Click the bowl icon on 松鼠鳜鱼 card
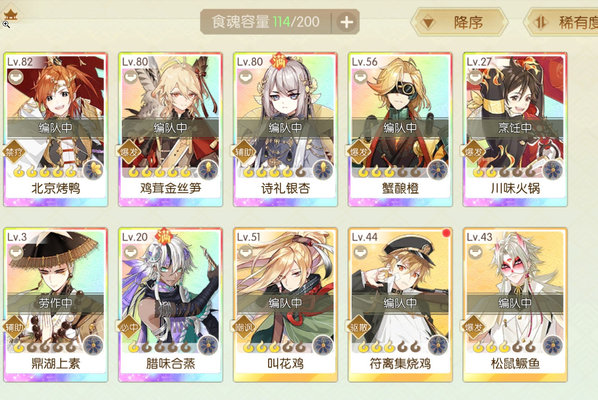The height and width of the screenshot is (400, 598). click(x=475, y=252)
